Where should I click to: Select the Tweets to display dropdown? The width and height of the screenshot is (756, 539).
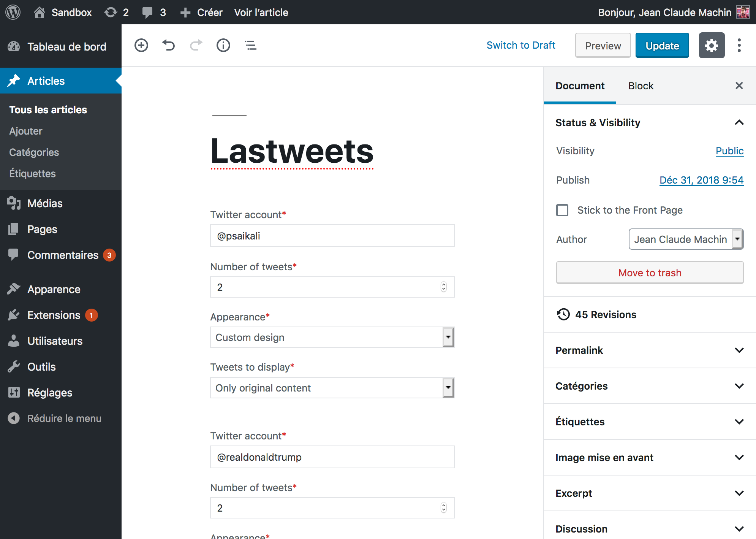click(332, 388)
